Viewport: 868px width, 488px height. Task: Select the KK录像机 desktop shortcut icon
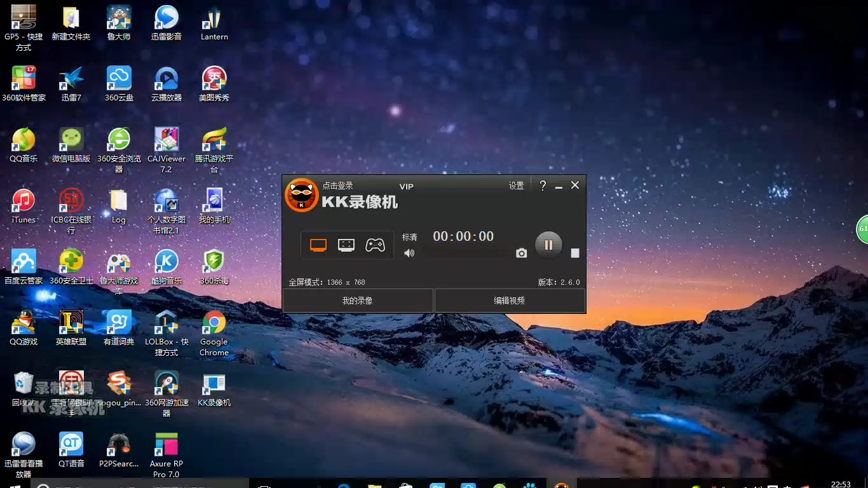214,389
